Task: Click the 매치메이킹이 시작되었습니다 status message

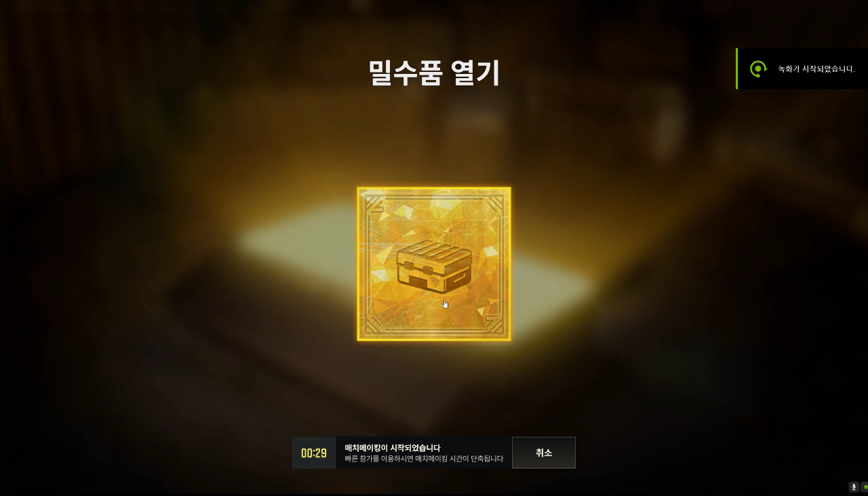Action: 393,448
